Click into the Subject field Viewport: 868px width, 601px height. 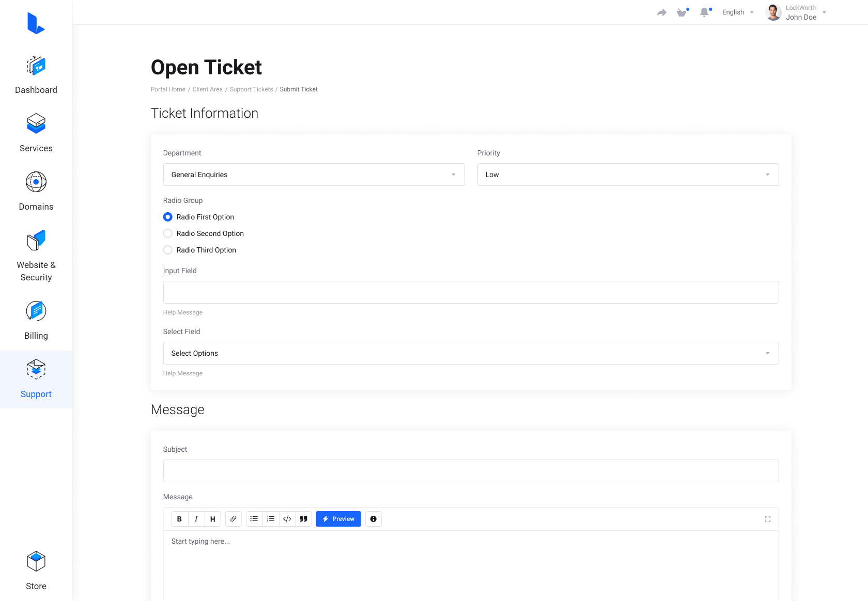[x=471, y=471]
